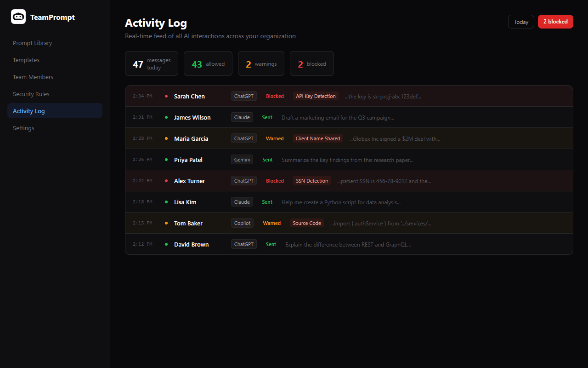Open Settings from the sidebar

(23, 128)
